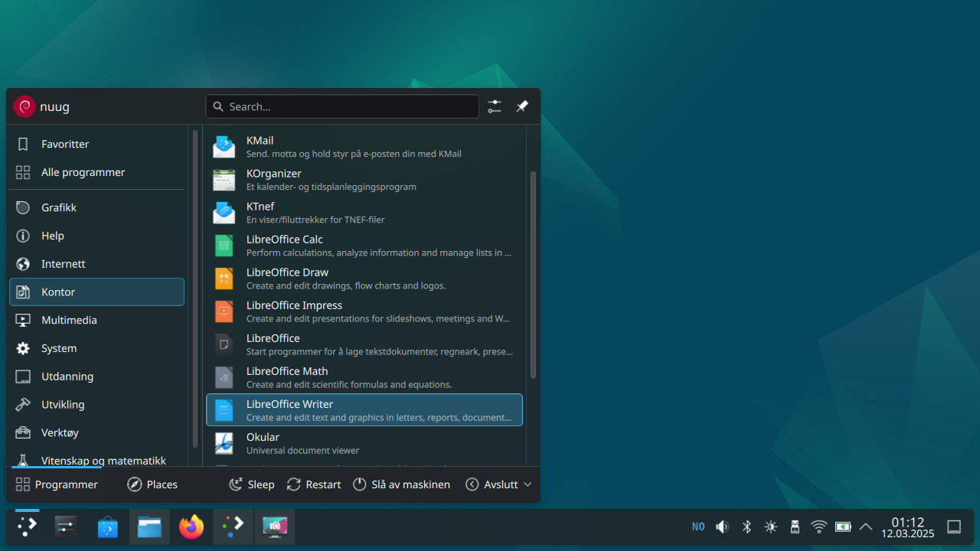
Task: Click the Sleep button
Action: [252, 484]
